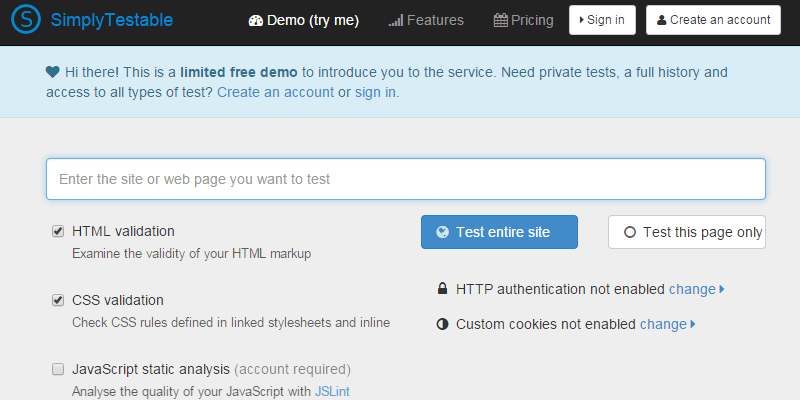Click the calendar icon beside Pricing
The height and width of the screenshot is (400, 800).
click(500, 20)
